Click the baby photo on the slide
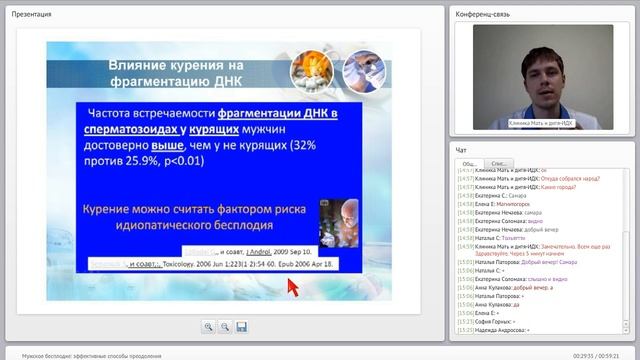Image resolution: width=640 pixels, height=360 pixels. point(339,223)
